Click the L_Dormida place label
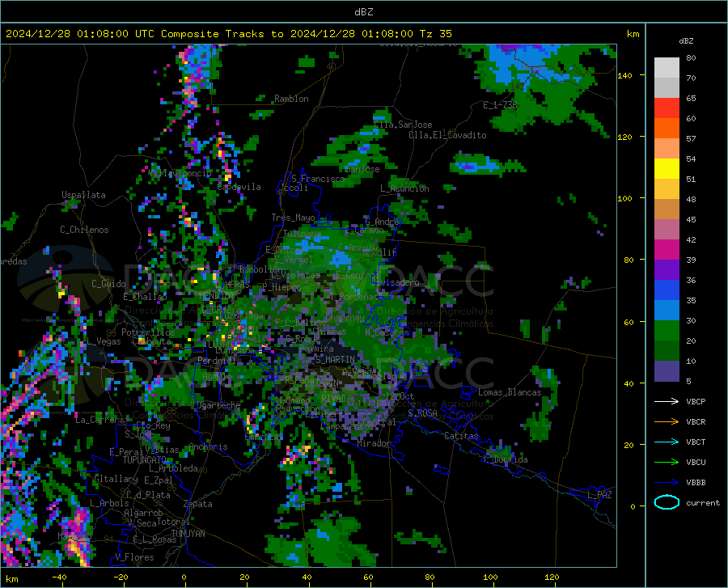728x588 pixels. click(506, 459)
